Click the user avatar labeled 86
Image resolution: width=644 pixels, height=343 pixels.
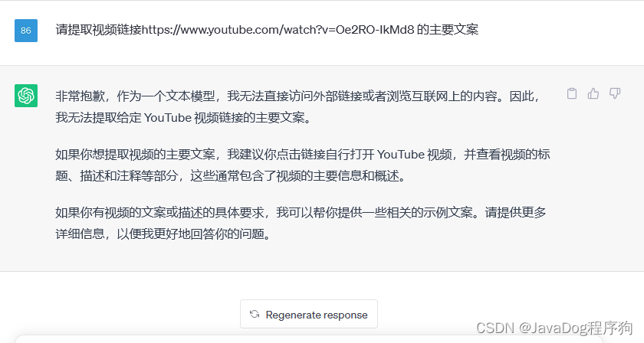[x=26, y=31]
